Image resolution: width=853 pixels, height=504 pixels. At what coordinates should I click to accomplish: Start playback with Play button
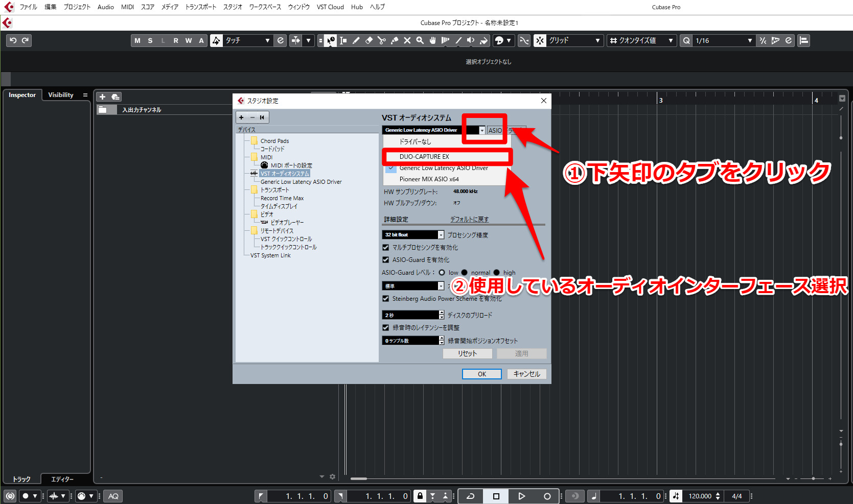[521, 496]
